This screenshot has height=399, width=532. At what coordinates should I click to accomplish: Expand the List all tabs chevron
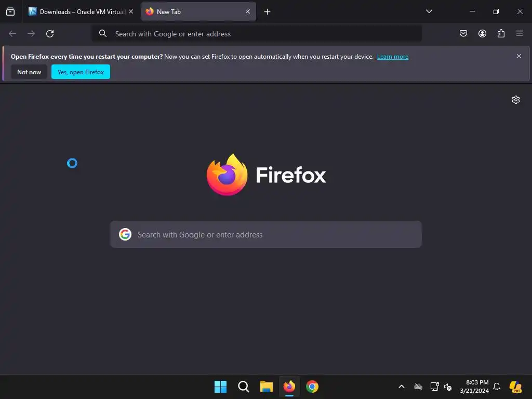click(x=429, y=11)
